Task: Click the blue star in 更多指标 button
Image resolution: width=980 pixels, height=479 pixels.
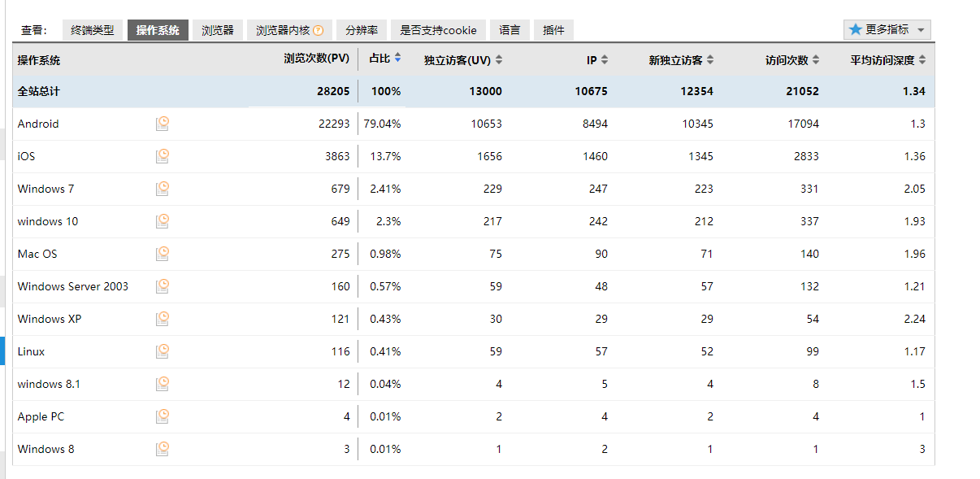Action: pyautogui.click(x=854, y=29)
